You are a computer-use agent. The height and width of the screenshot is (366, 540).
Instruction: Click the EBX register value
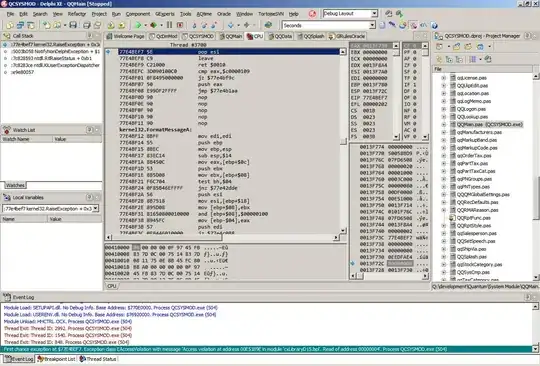pyautogui.click(x=374, y=52)
